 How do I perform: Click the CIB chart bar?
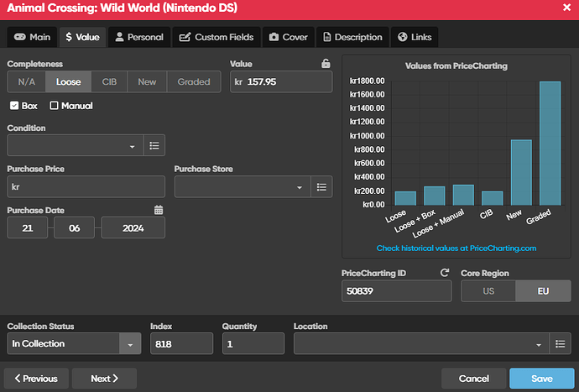pyautogui.click(x=493, y=198)
